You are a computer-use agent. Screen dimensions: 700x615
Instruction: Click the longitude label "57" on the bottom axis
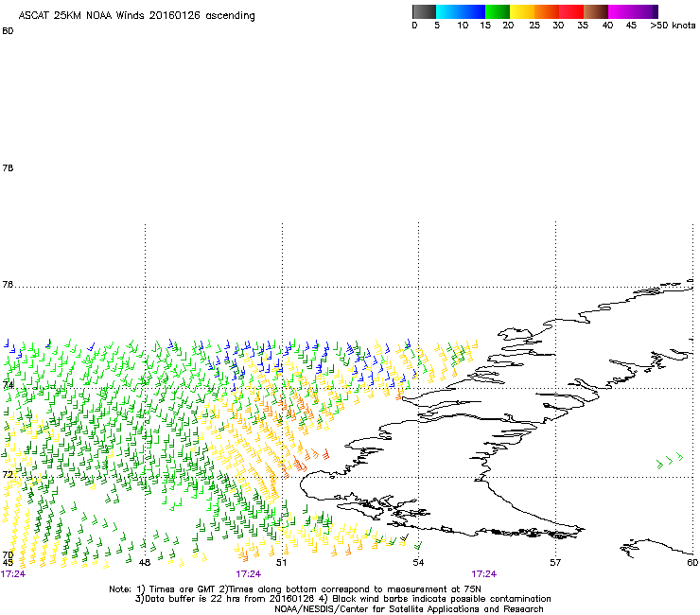(x=555, y=563)
